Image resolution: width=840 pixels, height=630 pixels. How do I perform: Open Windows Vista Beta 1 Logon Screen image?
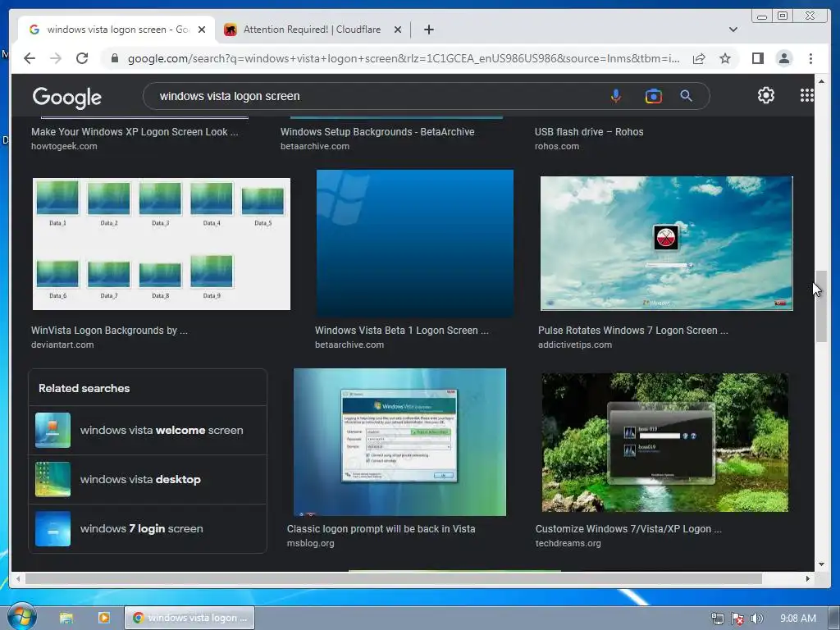click(414, 244)
